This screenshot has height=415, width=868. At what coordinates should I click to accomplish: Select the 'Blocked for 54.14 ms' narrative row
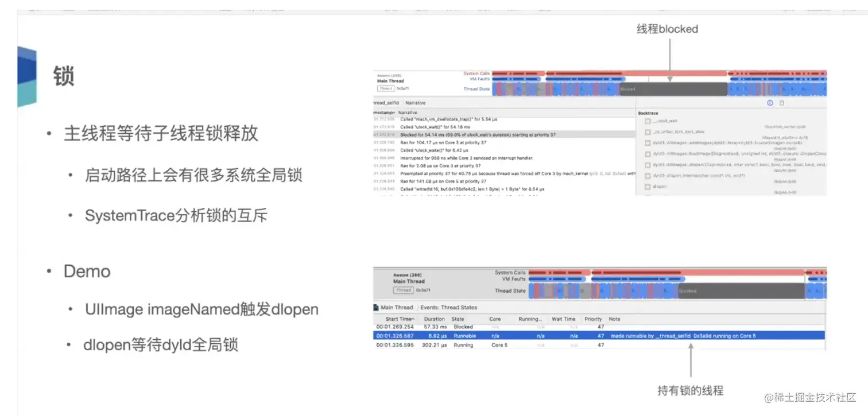click(x=505, y=134)
